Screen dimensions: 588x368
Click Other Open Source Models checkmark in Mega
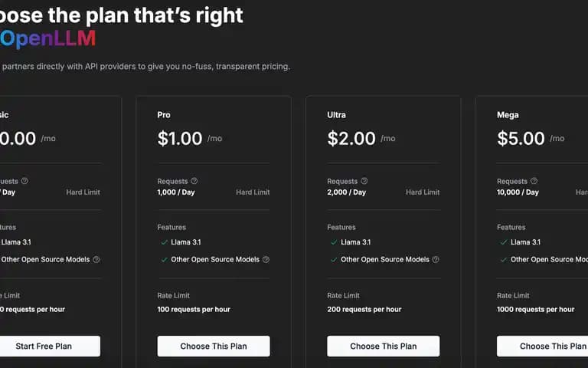504,259
